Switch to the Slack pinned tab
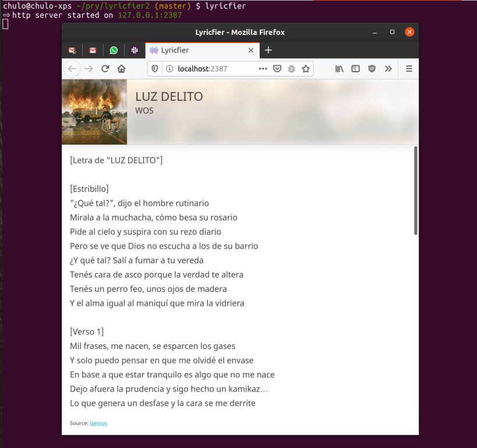 coord(135,50)
